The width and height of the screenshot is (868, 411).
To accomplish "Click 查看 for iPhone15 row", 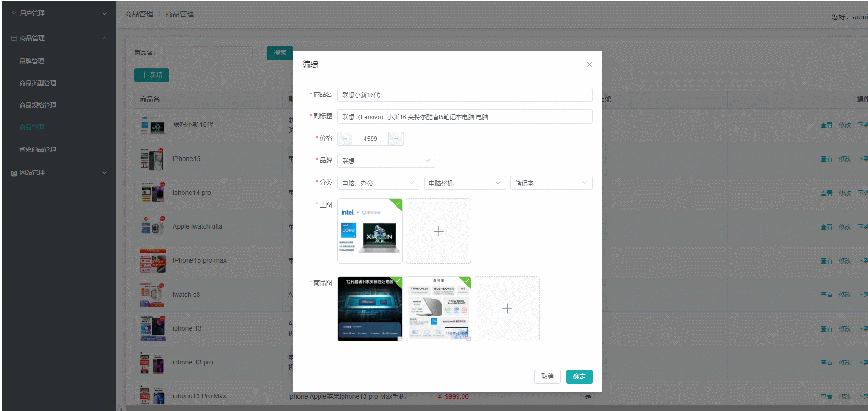I will 826,159.
